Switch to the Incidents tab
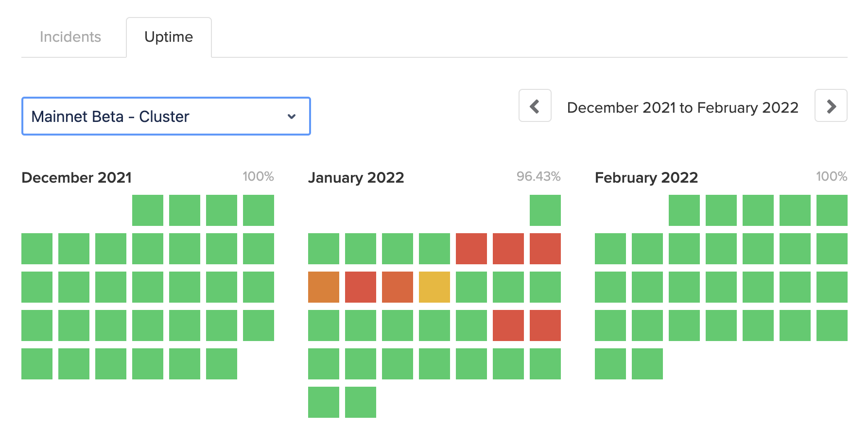Image resolution: width=868 pixels, height=445 pixels. [70, 37]
